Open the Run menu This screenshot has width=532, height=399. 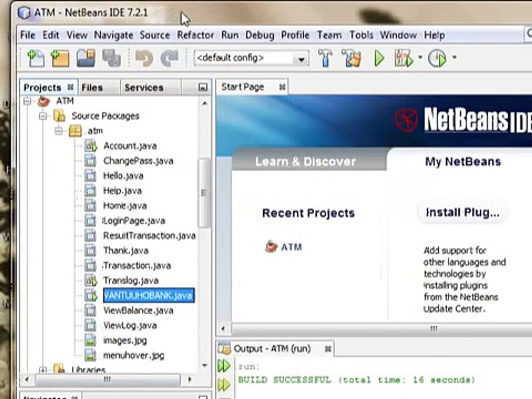tap(230, 35)
